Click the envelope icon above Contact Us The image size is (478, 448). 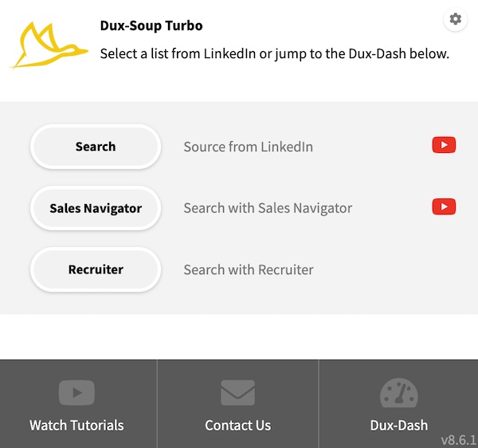[237, 392]
